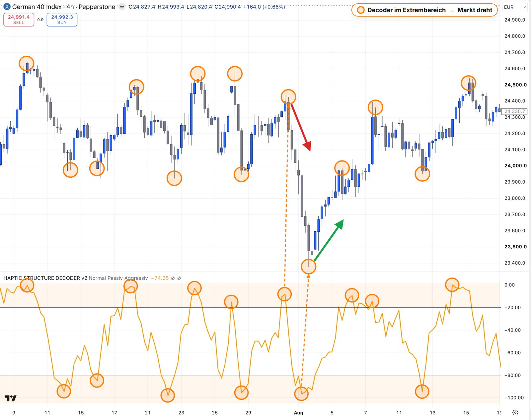Screen dimensions: 531x420
Task: Click the −80.00 indicator scale label
Action: [512, 375]
